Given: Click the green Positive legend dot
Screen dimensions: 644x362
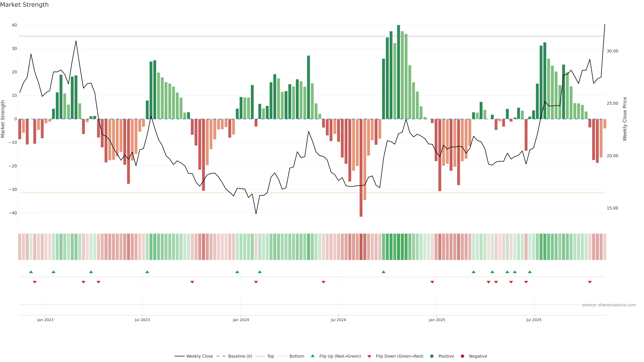Looking at the screenshot, I should (432, 356).
